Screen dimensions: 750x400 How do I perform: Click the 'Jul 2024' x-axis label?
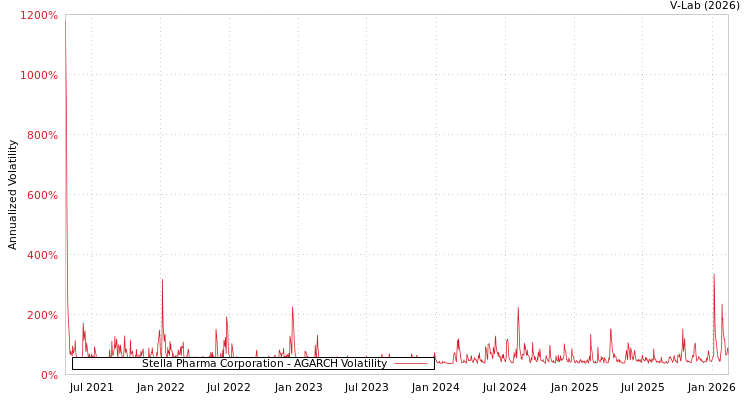coord(505,388)
